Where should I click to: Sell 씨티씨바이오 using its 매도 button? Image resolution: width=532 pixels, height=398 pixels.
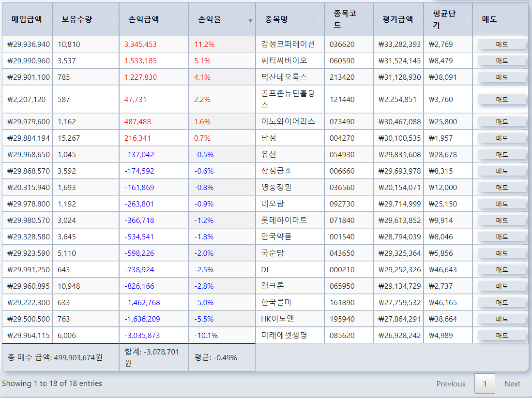502,60
